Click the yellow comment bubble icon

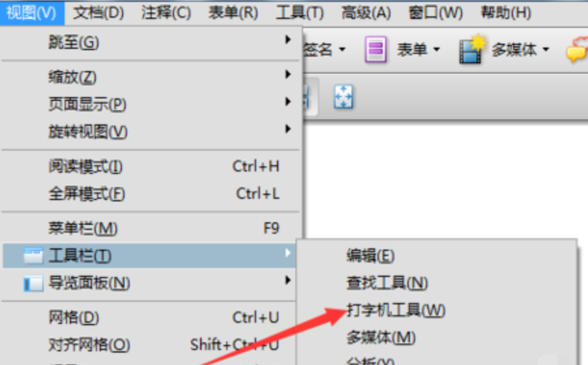click(x=577, y=50)
